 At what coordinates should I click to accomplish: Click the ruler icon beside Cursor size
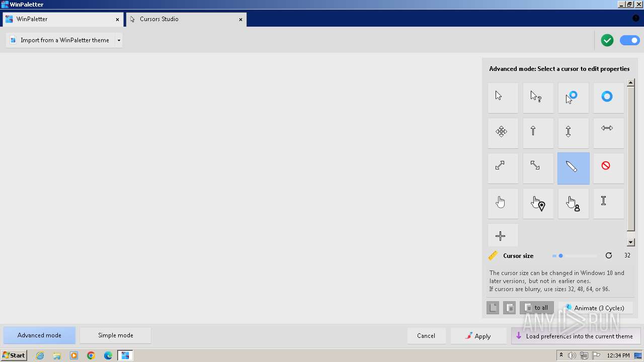pos(493,255)
